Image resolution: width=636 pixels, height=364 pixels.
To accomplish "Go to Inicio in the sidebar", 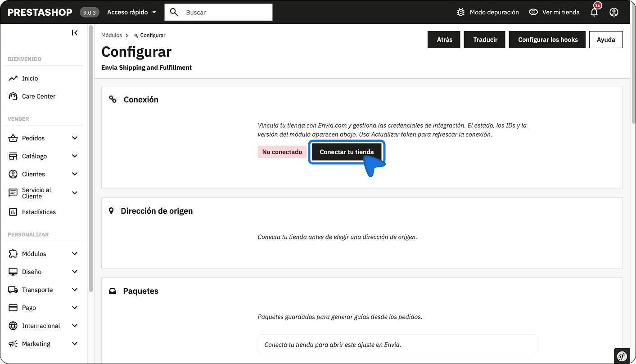I will tap(30, 78).
